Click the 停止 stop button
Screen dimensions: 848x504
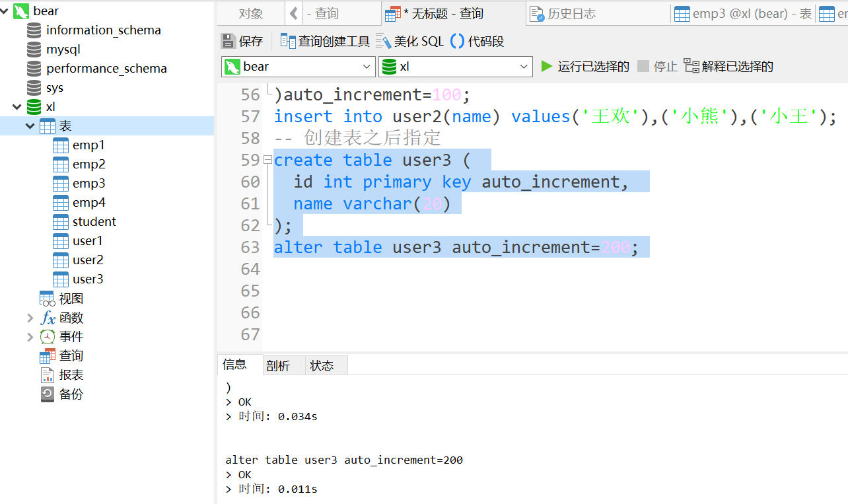coord(658,66)
